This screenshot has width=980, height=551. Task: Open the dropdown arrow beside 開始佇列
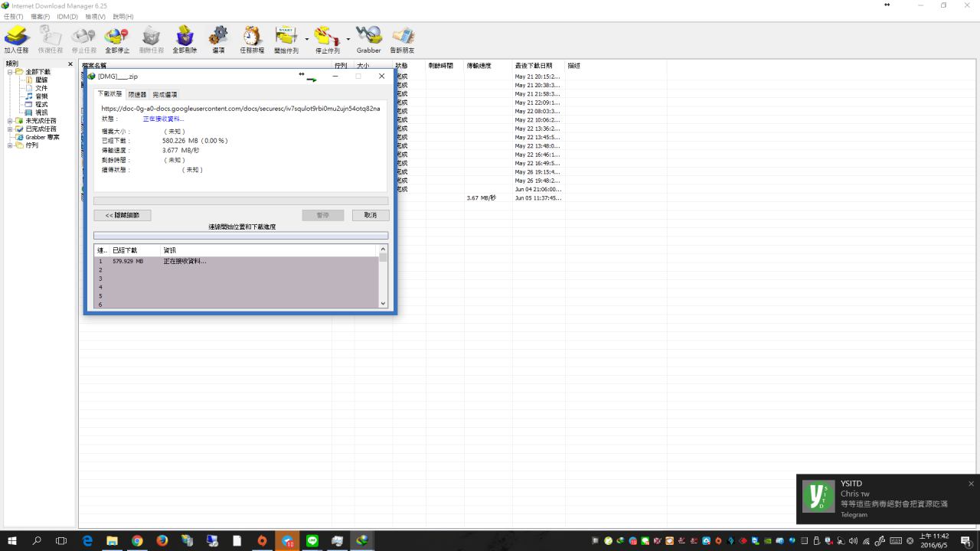307,39
